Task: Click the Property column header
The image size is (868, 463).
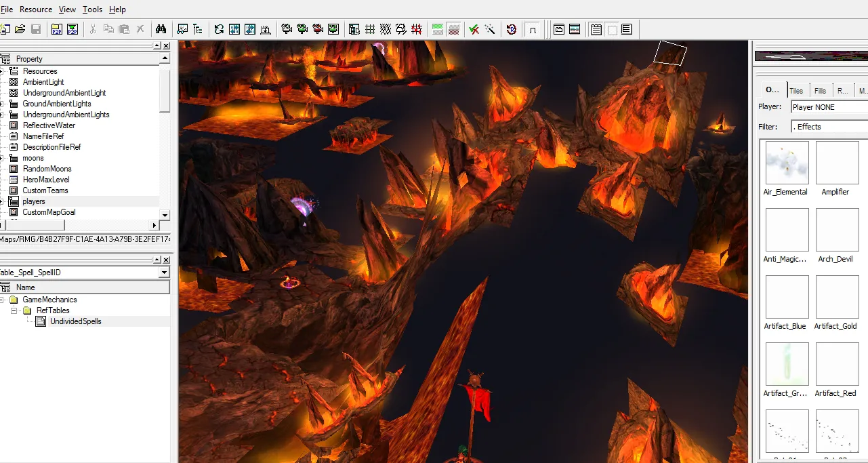Action: click(x=80, y=59)
